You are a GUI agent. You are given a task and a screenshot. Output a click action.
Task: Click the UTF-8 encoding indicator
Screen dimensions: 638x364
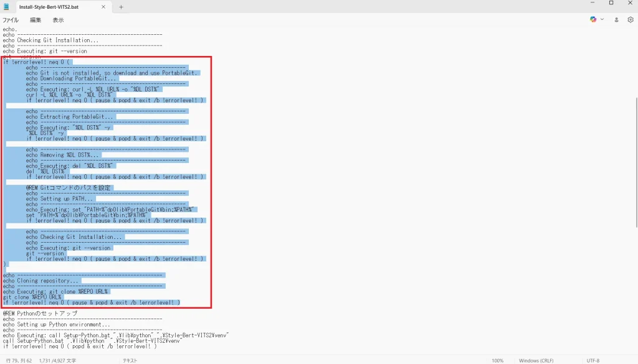(x=593, y=360)
